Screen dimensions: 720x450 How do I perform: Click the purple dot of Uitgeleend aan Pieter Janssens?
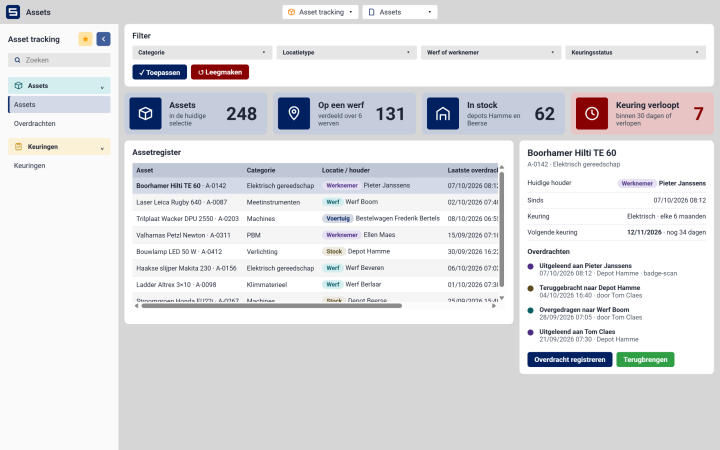(x=530, y=266)
